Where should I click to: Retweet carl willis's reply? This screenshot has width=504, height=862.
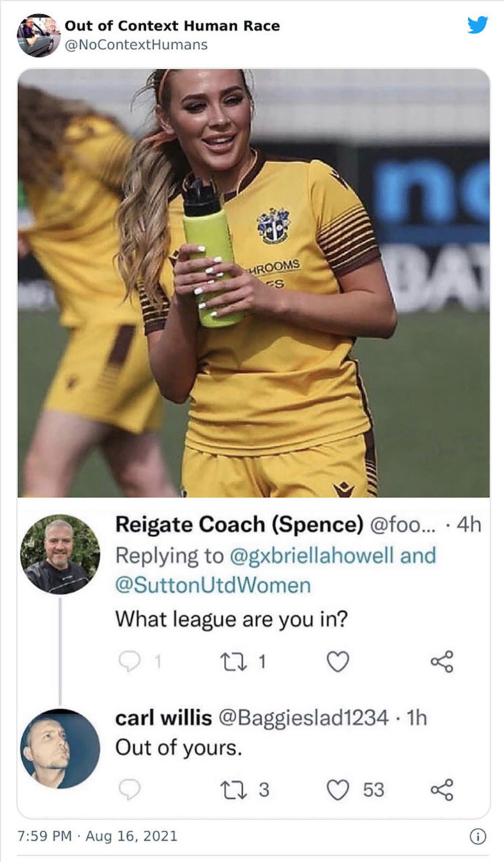tap(237, 789)
